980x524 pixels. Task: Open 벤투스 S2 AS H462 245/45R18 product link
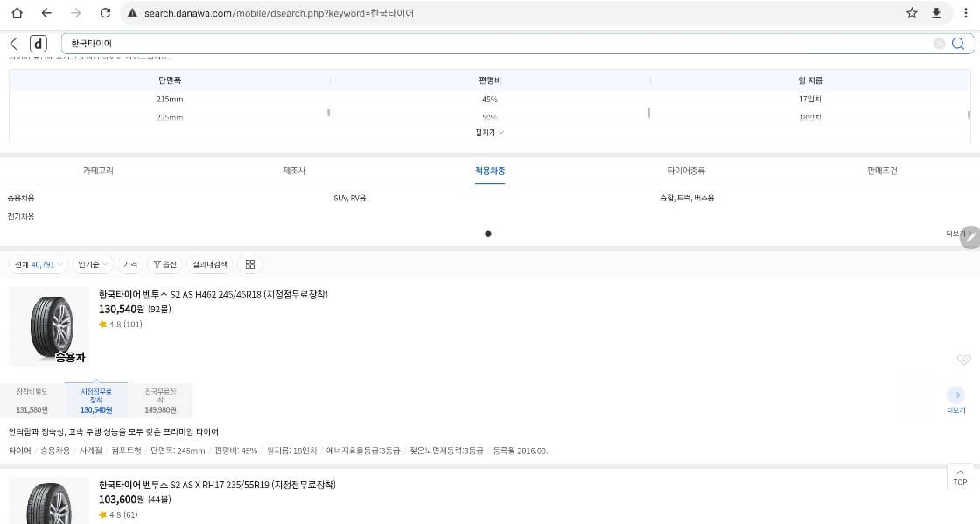(x=213, y=294)
